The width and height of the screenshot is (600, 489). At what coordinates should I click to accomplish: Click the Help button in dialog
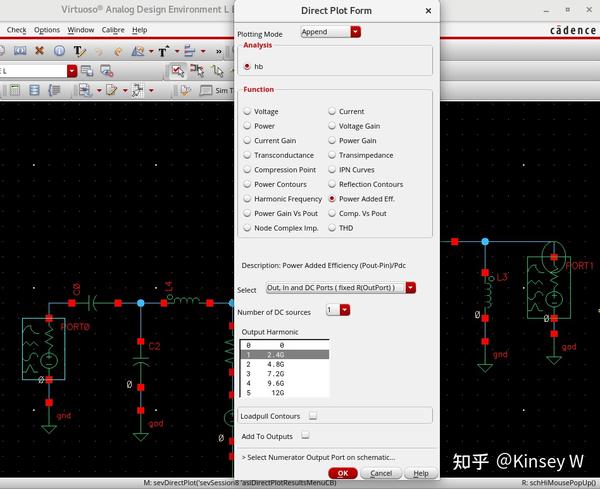pyautogui.click(x=421, y=473)
